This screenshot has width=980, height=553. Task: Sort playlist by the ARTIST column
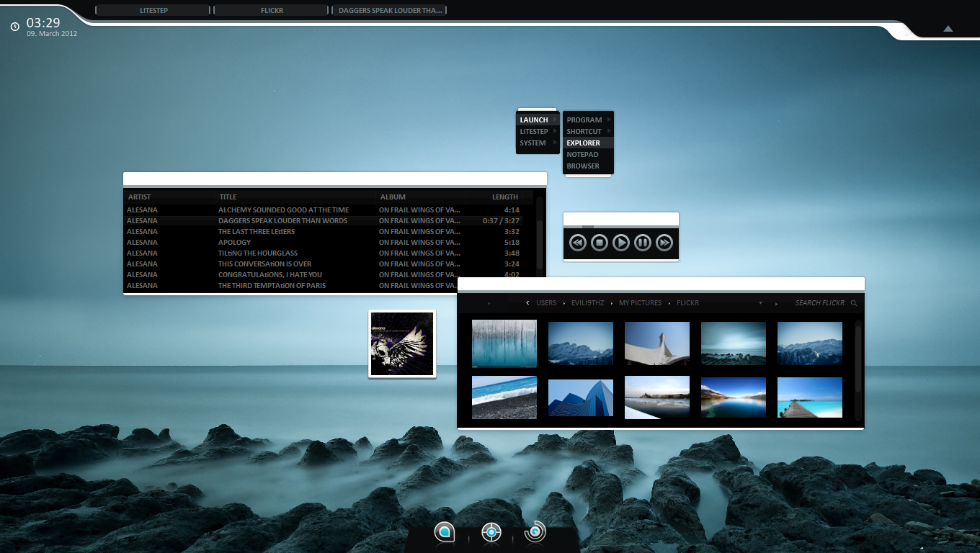[x=170, y=197]
